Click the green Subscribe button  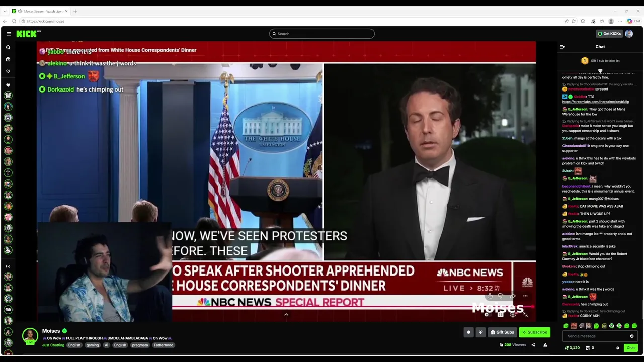click(534, 332)
